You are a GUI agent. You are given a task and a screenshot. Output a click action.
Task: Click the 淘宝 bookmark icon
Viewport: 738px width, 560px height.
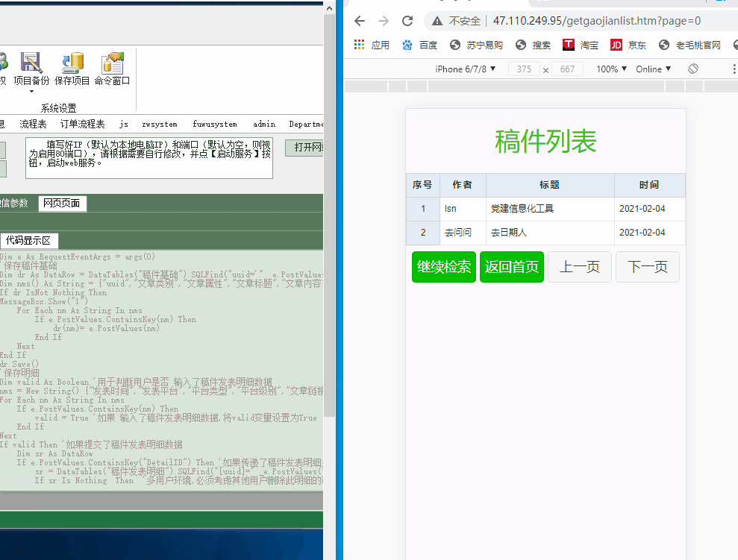click(x=567, y=45)
